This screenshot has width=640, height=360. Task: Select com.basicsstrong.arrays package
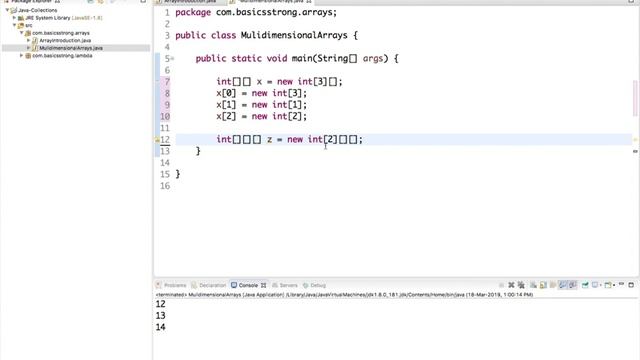pos(61,33)
